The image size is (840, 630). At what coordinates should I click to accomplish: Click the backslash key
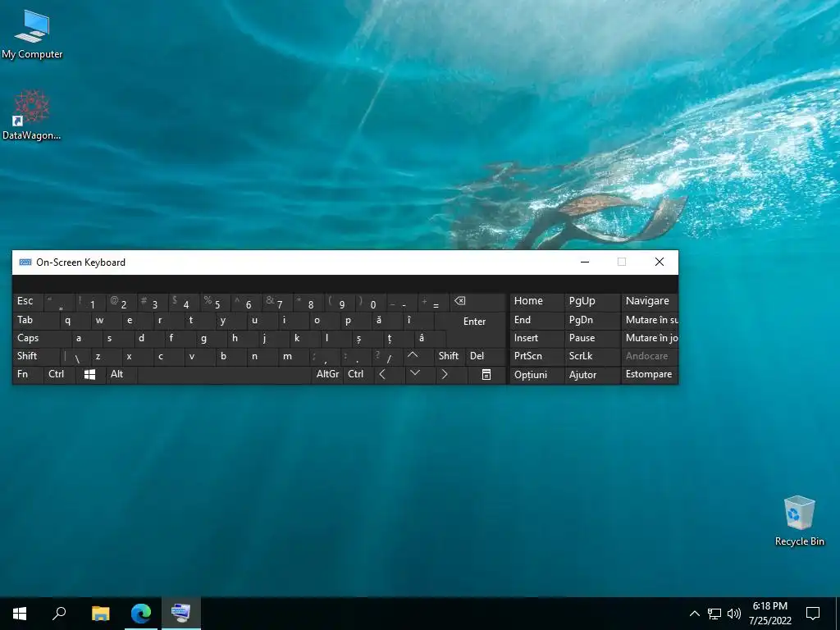75,356
